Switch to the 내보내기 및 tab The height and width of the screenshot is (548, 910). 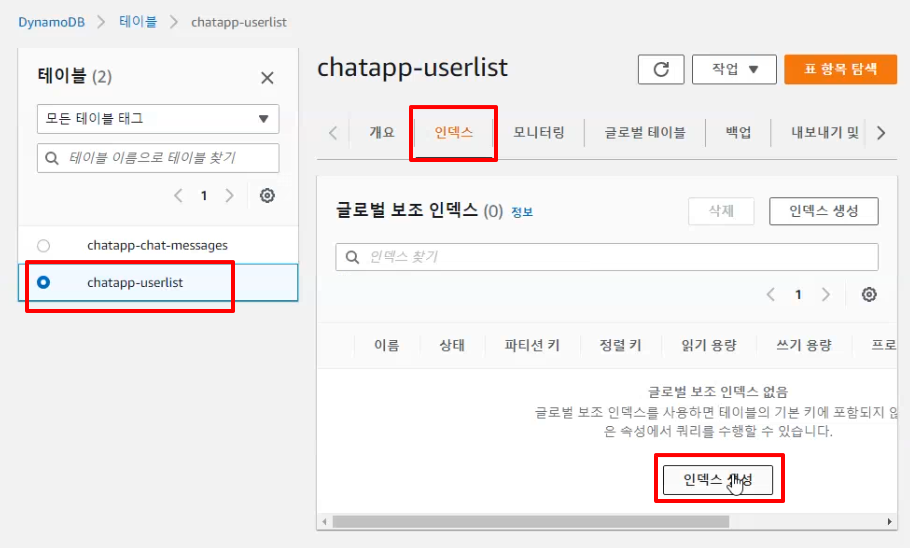[824, 132]
